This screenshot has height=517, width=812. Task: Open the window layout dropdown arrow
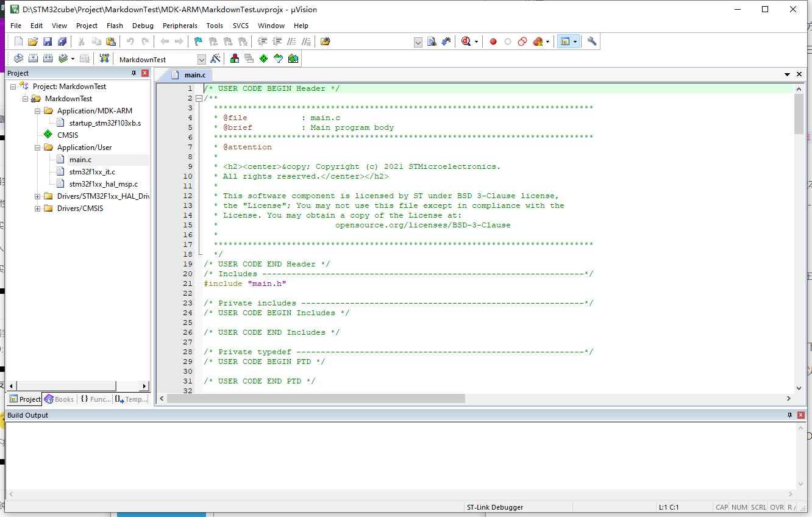pyautogui.click(x=575, y=41)
